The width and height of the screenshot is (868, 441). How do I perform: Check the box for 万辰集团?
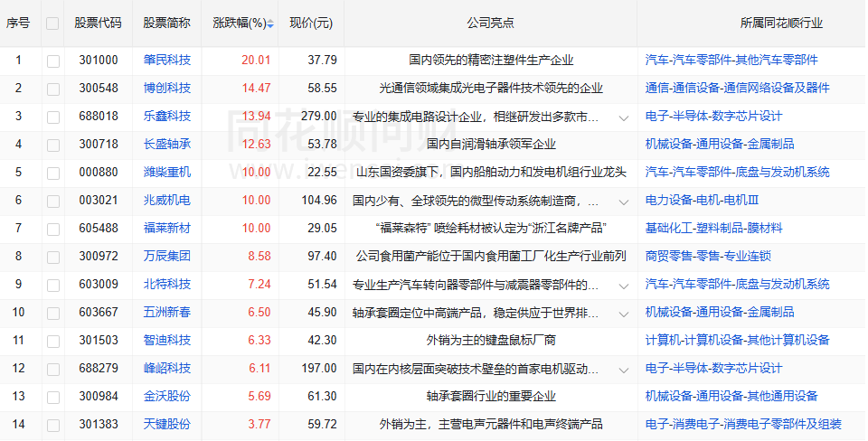pos(53,258)
